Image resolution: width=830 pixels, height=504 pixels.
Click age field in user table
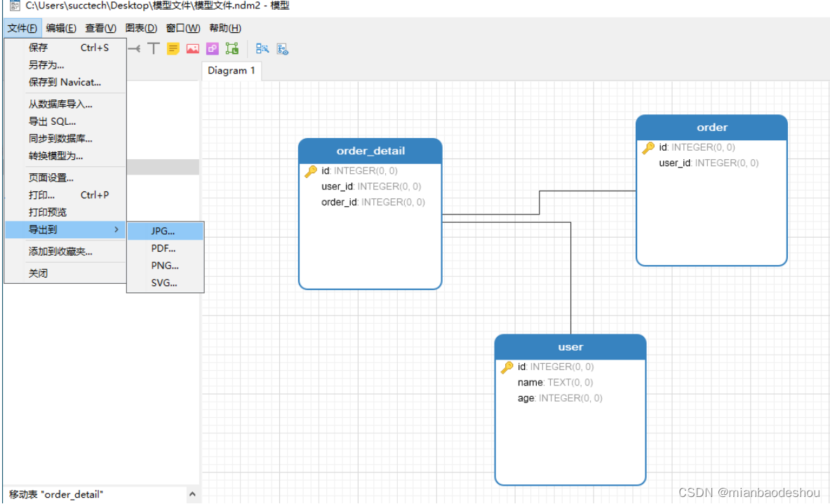click(560, 398)
